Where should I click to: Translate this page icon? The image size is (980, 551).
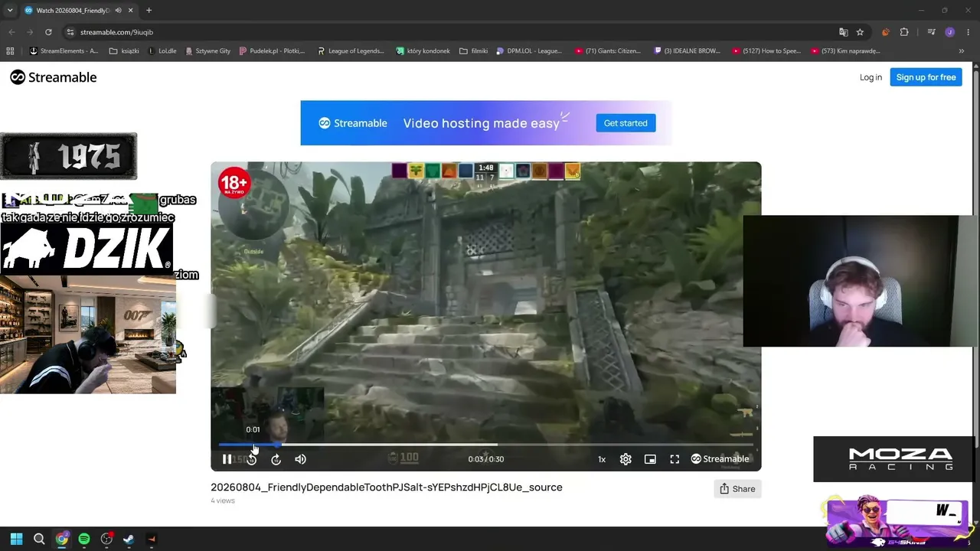click(x=843, y=32)
